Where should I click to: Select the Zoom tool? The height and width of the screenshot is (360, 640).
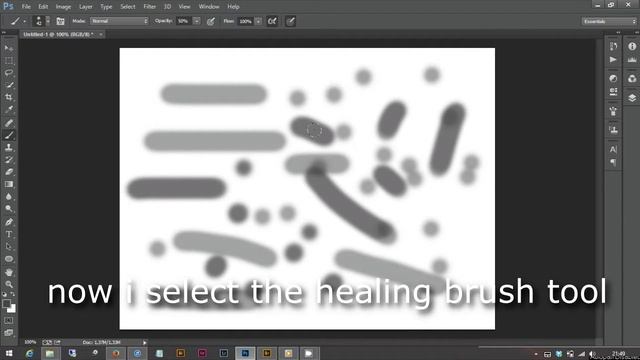[x=9, y=284]
